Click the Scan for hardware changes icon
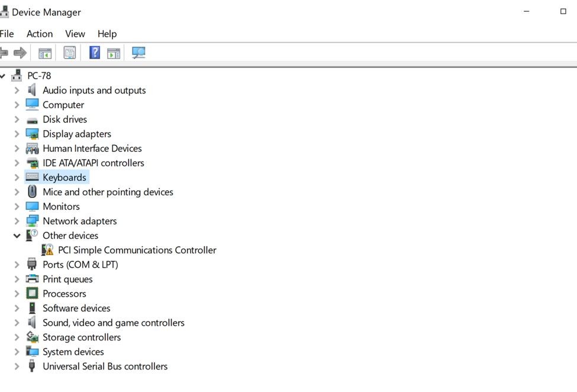 pos(138,52)
